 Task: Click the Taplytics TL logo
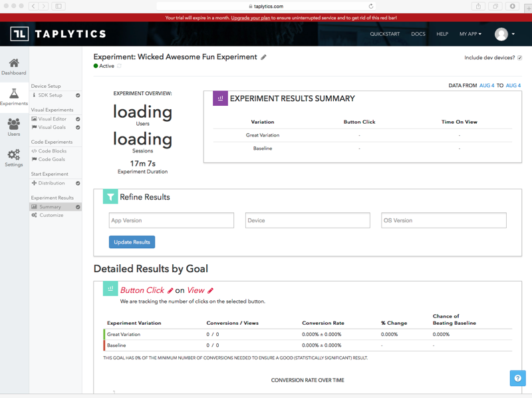[19, 34]
